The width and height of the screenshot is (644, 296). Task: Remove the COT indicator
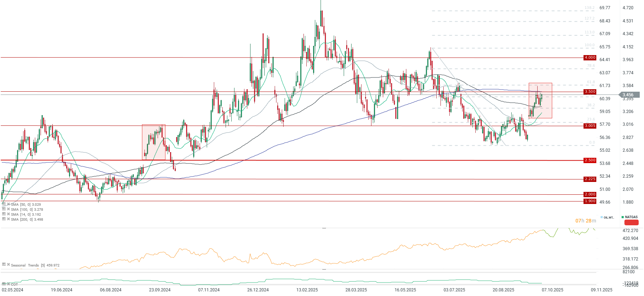[8, 284]
